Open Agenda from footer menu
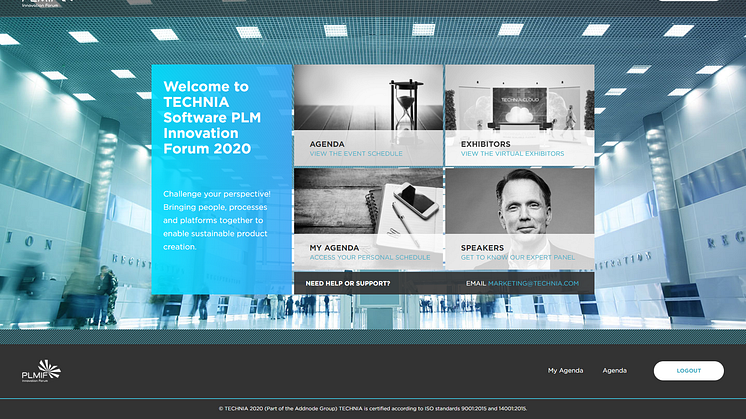746x419 pixels. [x=615, y=370]
